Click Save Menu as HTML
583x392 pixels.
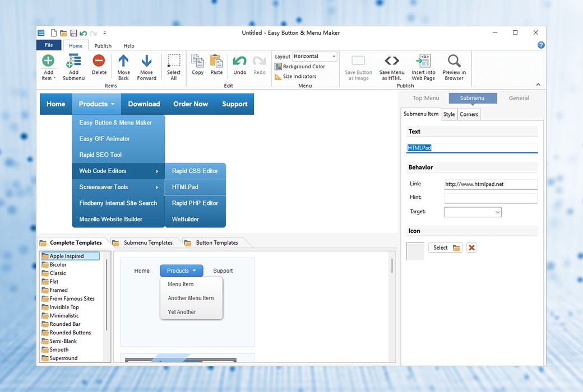pyautogui.click(x=392, y=67)
